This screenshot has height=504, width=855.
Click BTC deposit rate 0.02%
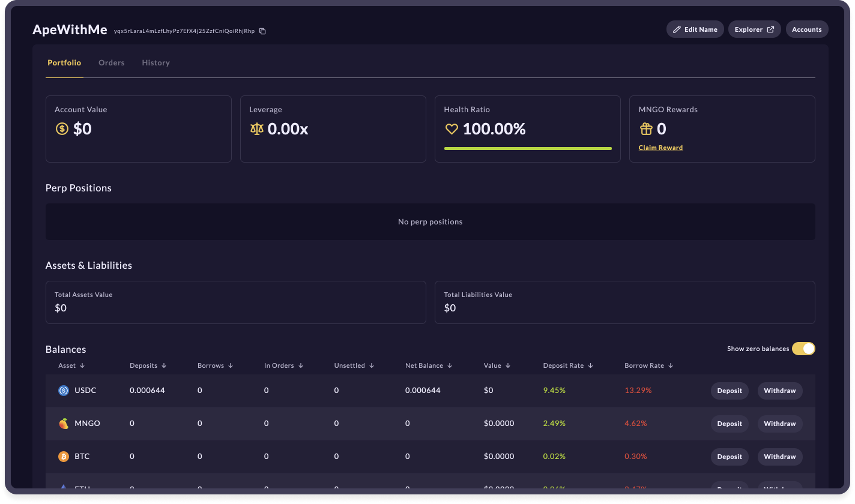(x=554, y=457)
